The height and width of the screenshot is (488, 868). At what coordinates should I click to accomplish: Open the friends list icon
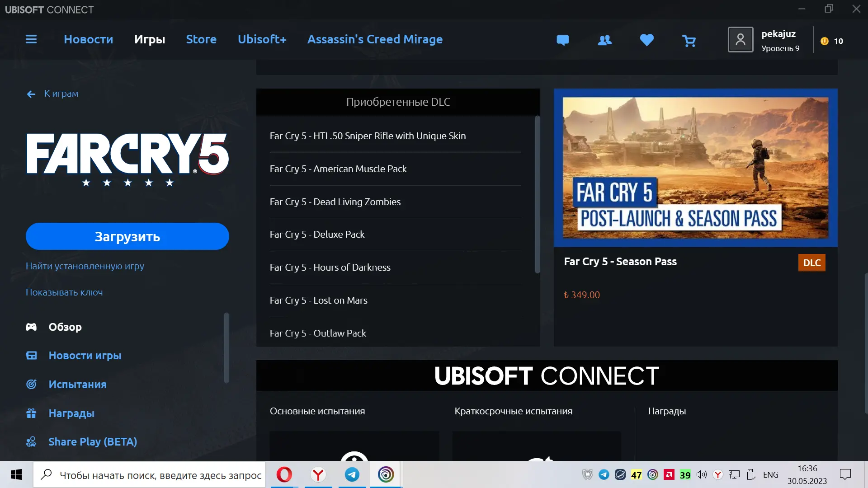[604, 40]
